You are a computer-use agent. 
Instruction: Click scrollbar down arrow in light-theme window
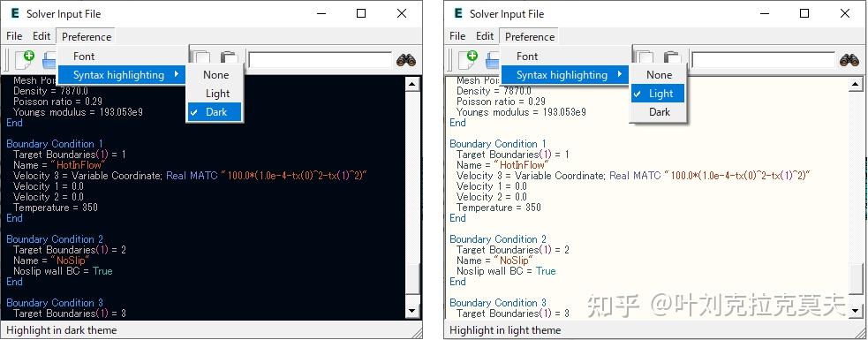(x=856, y=311)
